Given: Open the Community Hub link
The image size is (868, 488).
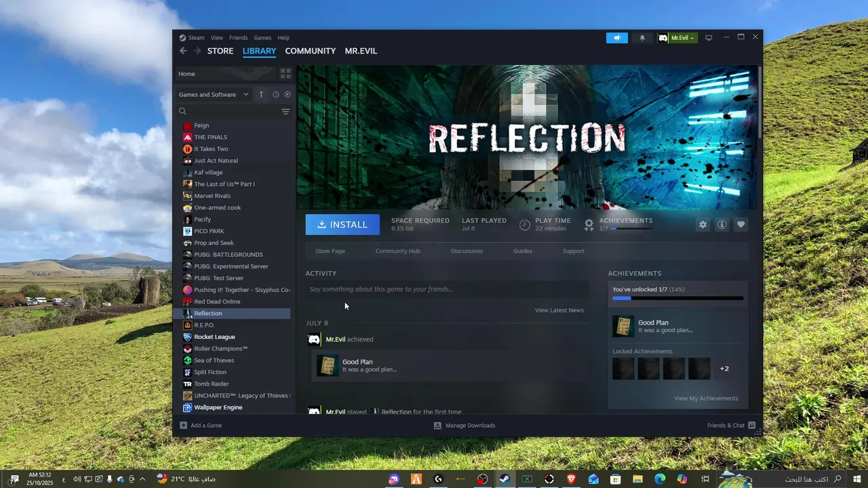Looking at the screenshot, I should [x=398, y=251].
